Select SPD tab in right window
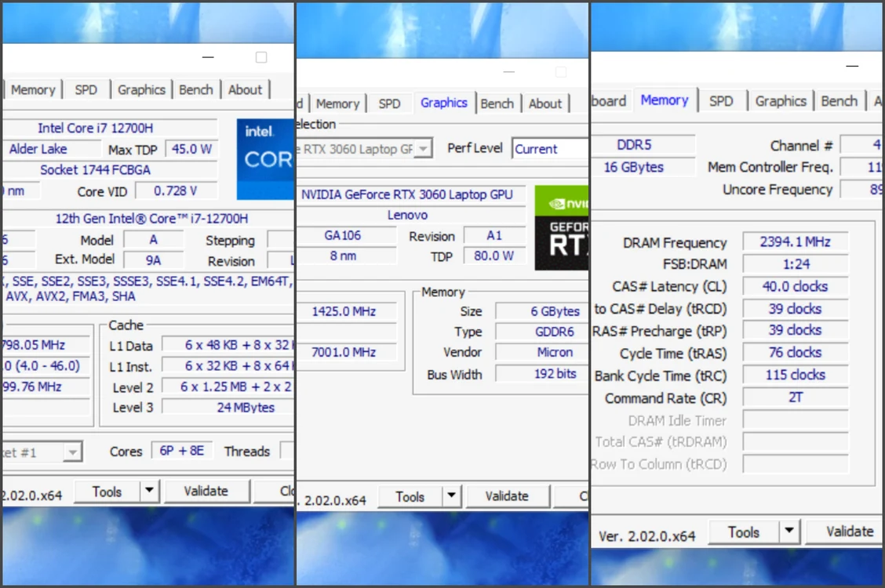Image resolution: width=885 pixels, height=588 pixels. pyautogui.click(x=721, y=101)
